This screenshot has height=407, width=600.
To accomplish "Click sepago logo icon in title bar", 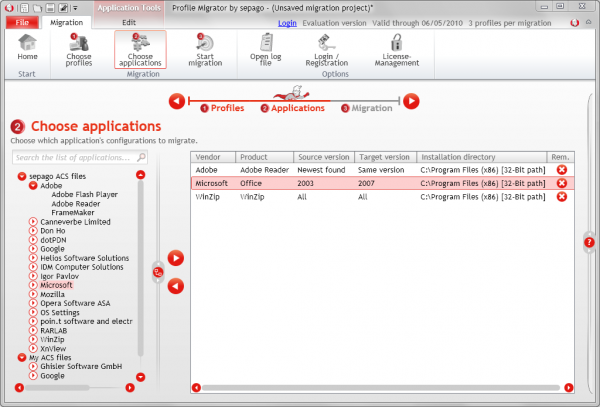I will click(9, 7).
